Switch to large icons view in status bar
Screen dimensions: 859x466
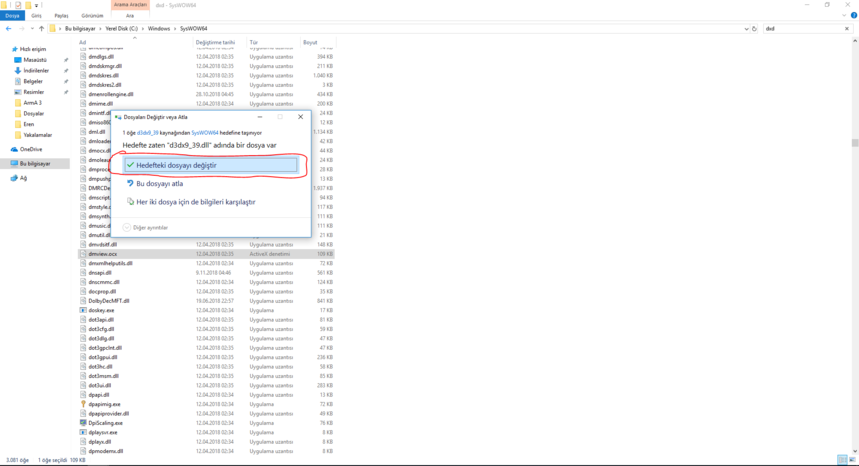(x=852, y=460)
